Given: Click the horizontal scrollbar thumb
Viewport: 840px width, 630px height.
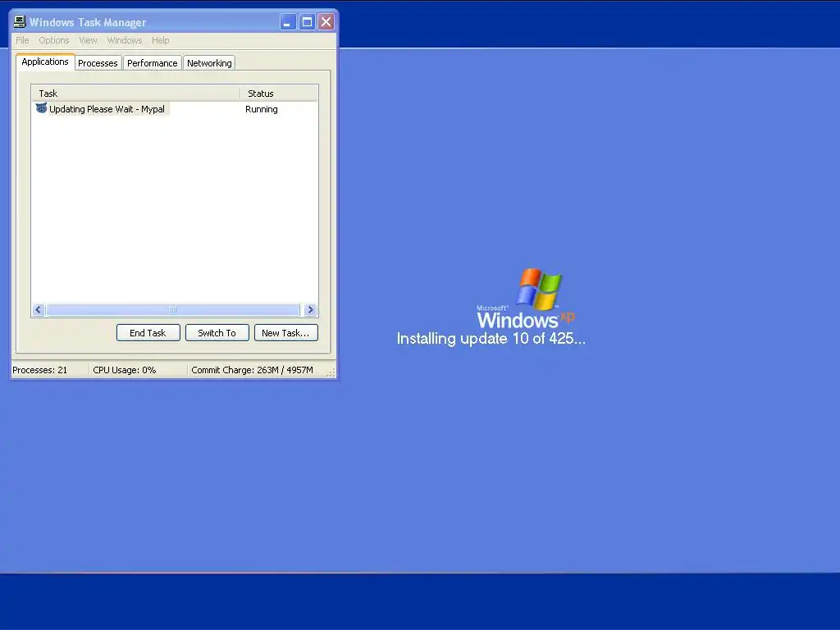Looking at the screenshot, I should 173,309.
